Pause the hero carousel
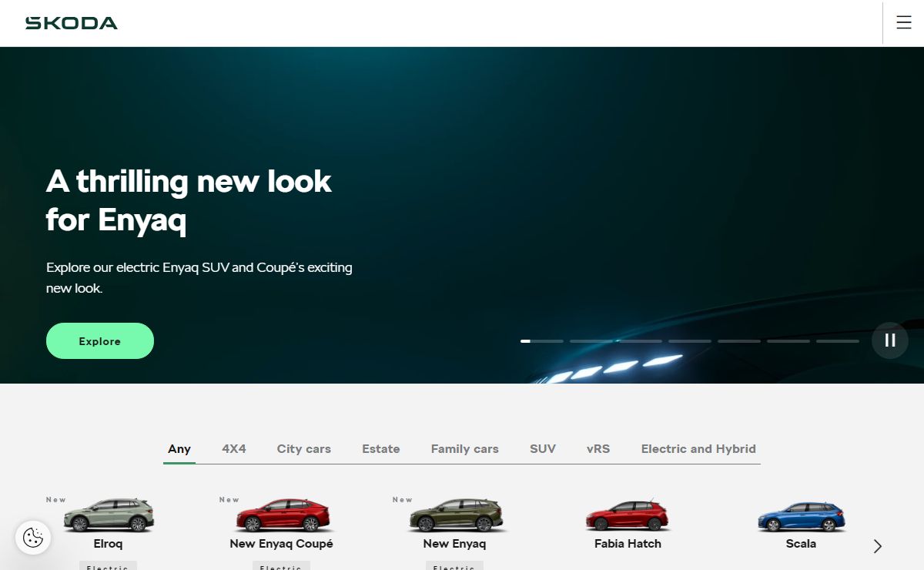Image resolution: width=924 pixels, height=570 pixels. pos(890,340)
